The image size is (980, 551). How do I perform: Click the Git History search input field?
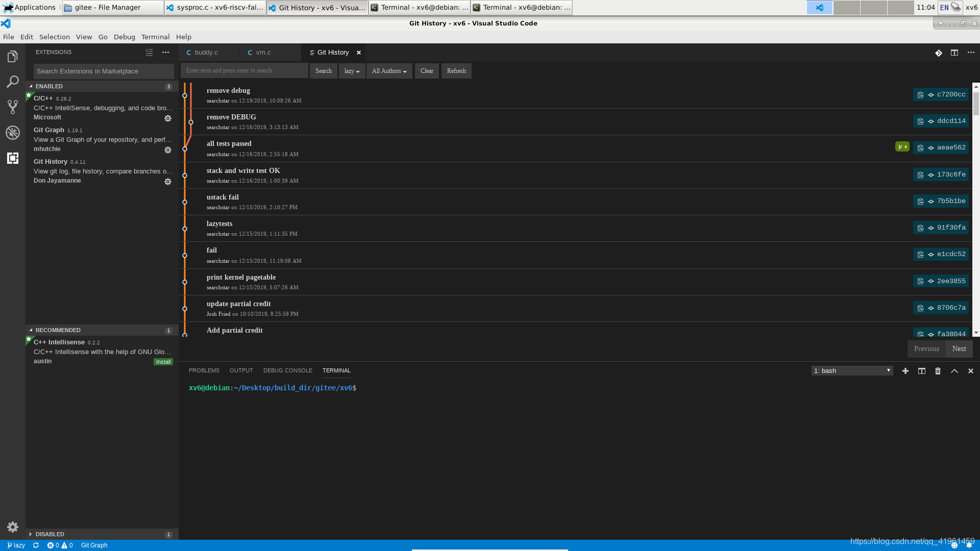tap(244, 70)
